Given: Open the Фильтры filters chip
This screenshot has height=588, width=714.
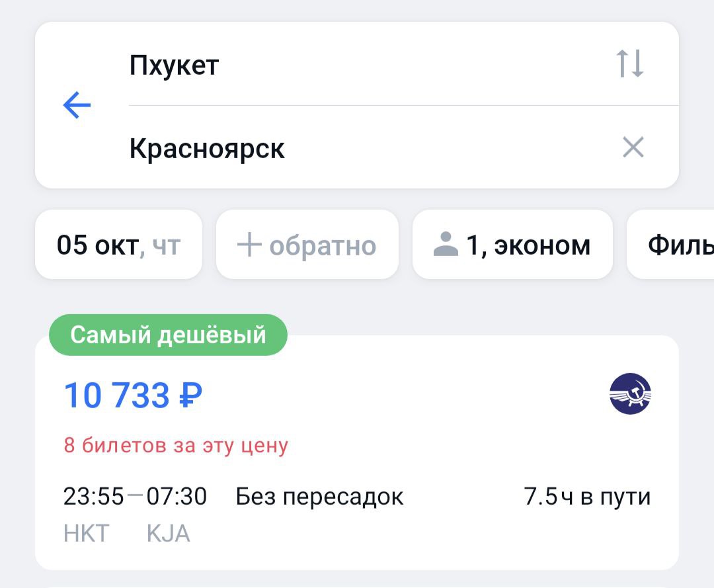Looking at the screenshot, I should (x=674, y=245).
